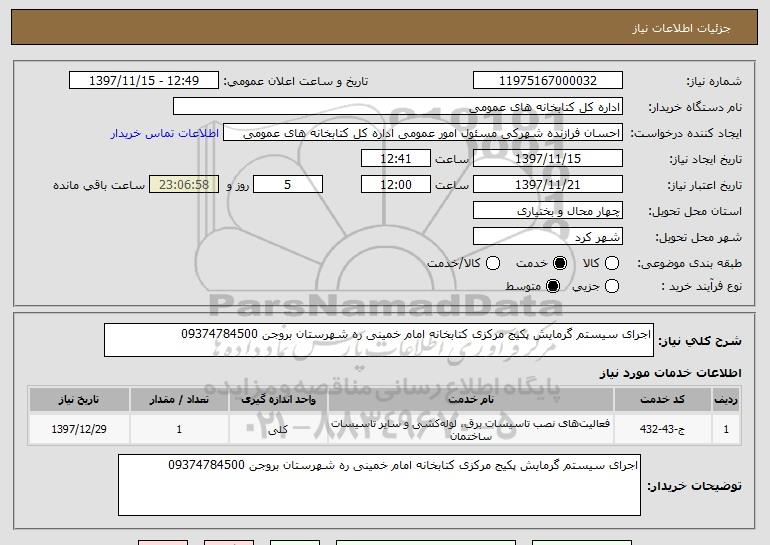Select the کالا radio button
Viewport: 770px width, 545px height.
[x=613, y=263]
